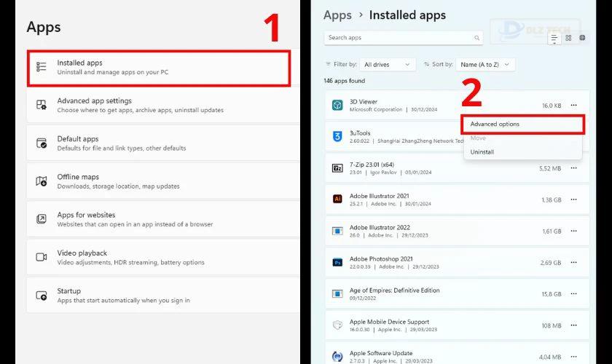Click the 16,0 KB size value
Image resolution: width=612 pixels, height=364 pixels.
[x=552, y=106]
